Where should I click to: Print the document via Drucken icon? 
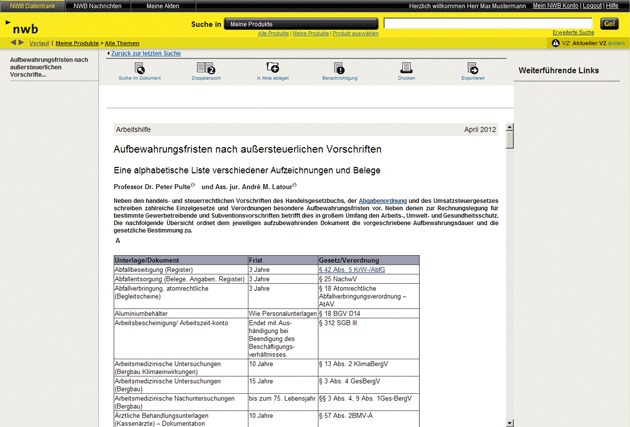click(406, 69)
